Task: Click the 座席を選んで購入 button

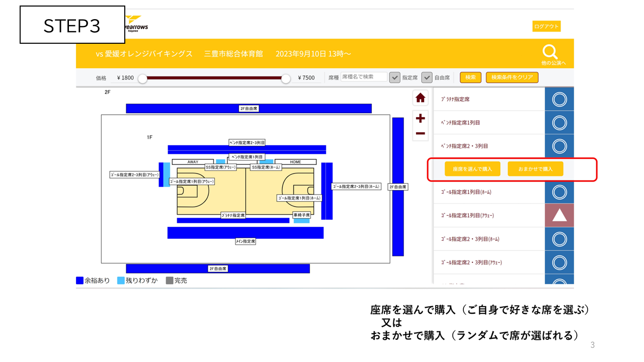Action: 472,169
